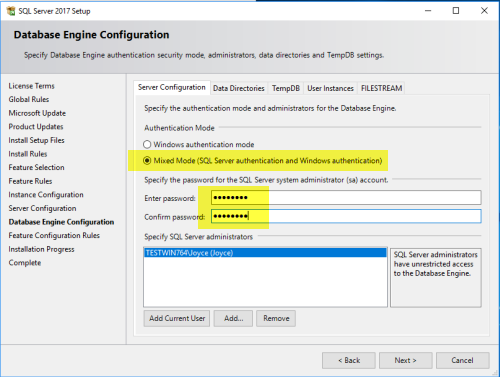
Task: Click Installation Progress step in sidebar
Action: 41,249
